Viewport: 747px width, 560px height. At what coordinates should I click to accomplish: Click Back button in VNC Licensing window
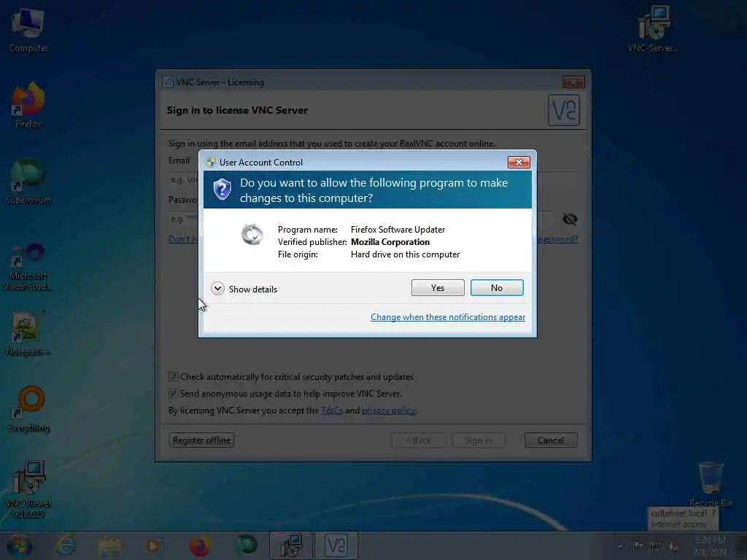[x=418, y=440]
